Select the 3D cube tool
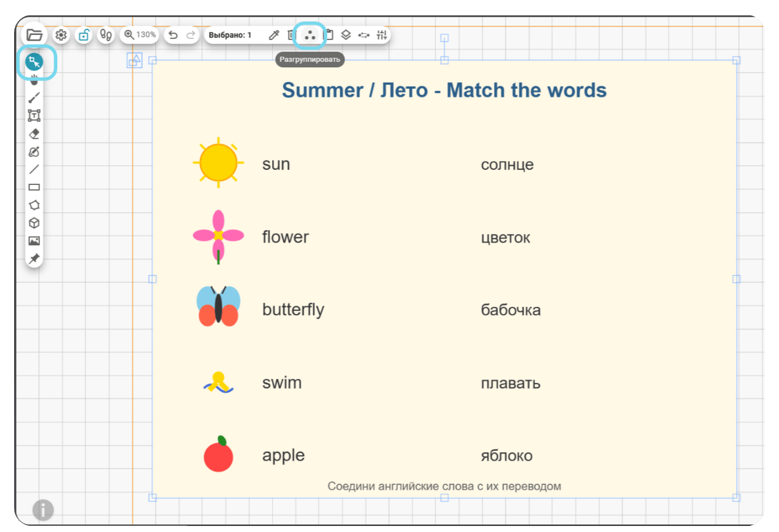 pyautogui.click(x=34, y=223)
